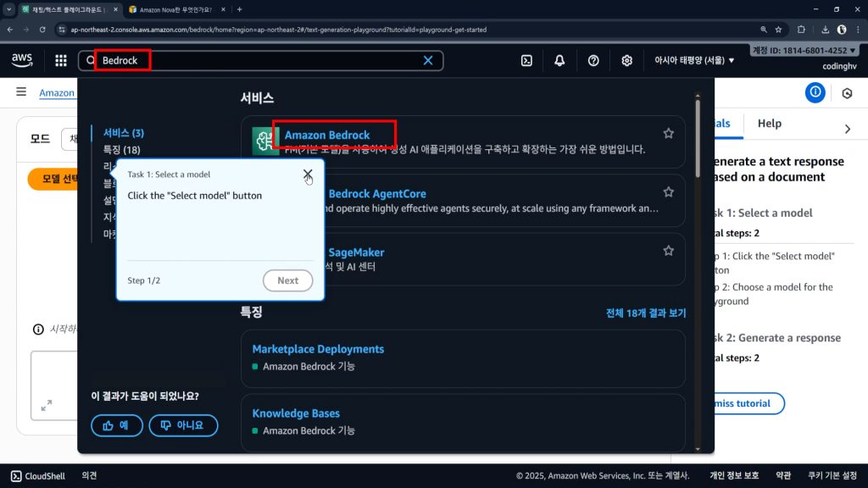Open the Bedrock AgentCore result
This screenshot has height=488, width=868.
point(377,194)
